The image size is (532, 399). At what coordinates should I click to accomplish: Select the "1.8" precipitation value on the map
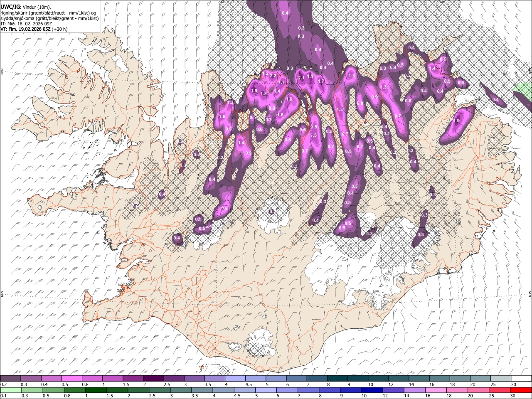(x=264, y=94)
